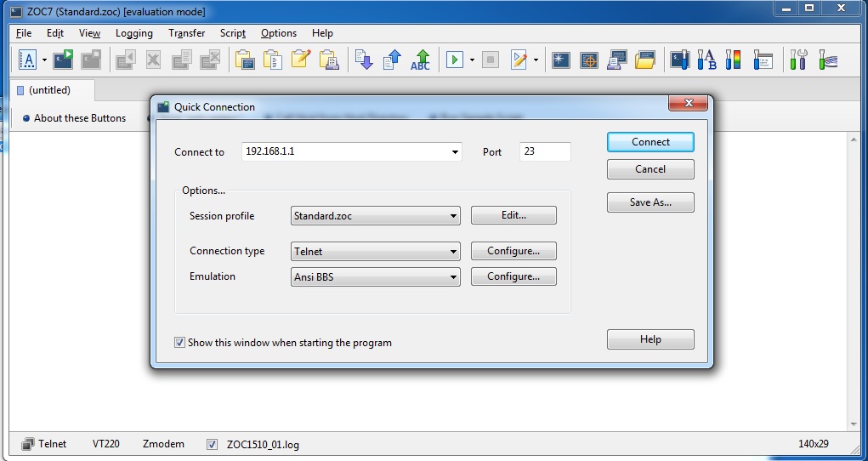
Task: Toggle Show this window when starting checkbox
Action: click(x=179, y=343)
